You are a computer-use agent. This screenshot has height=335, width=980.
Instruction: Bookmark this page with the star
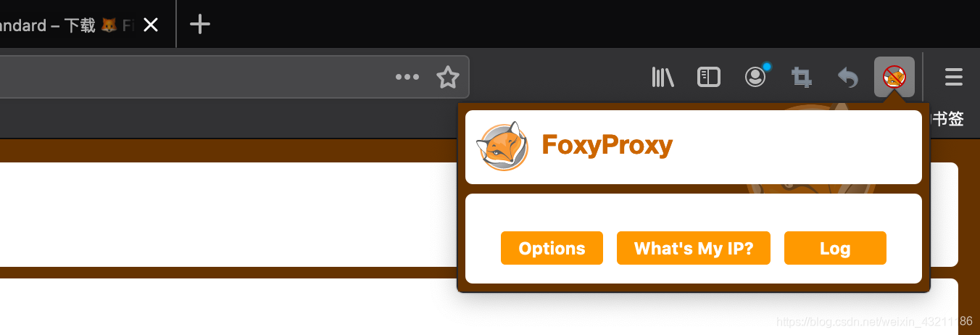click(448, 77)
